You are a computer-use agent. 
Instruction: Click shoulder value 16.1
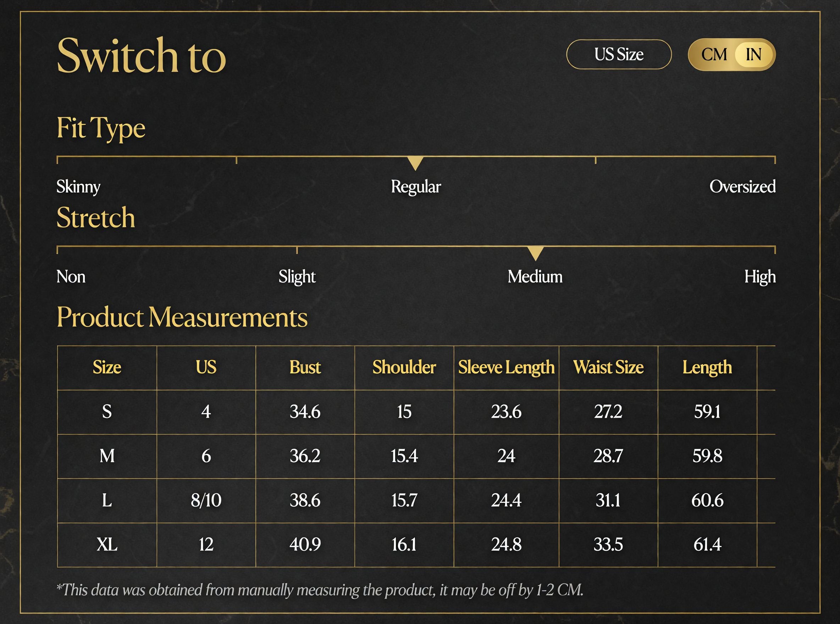[404, 545]
